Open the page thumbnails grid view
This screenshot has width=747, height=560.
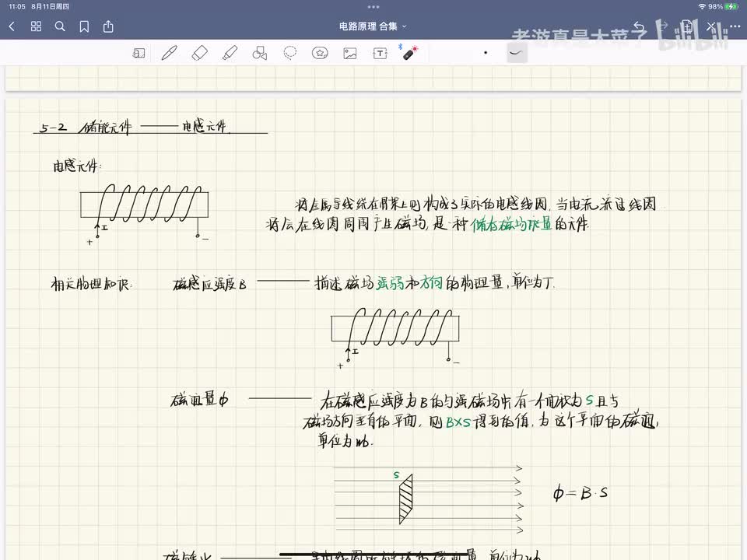pyautogui.click(x=37, y=26)
